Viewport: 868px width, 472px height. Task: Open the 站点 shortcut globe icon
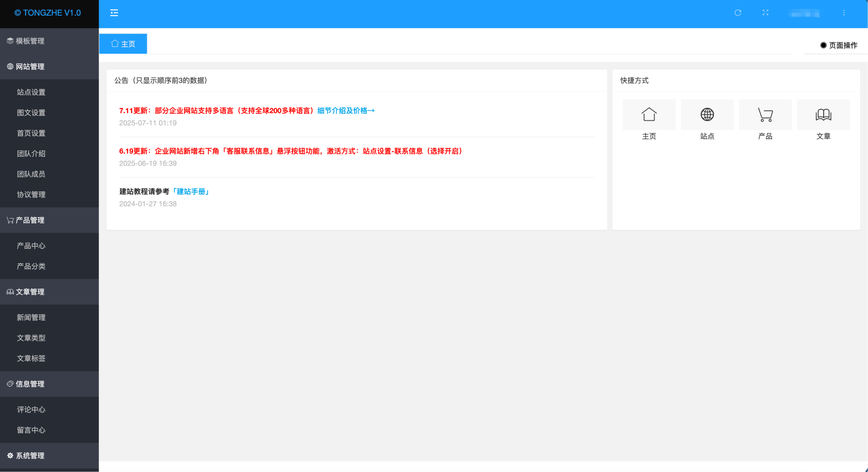pos(707,115)
